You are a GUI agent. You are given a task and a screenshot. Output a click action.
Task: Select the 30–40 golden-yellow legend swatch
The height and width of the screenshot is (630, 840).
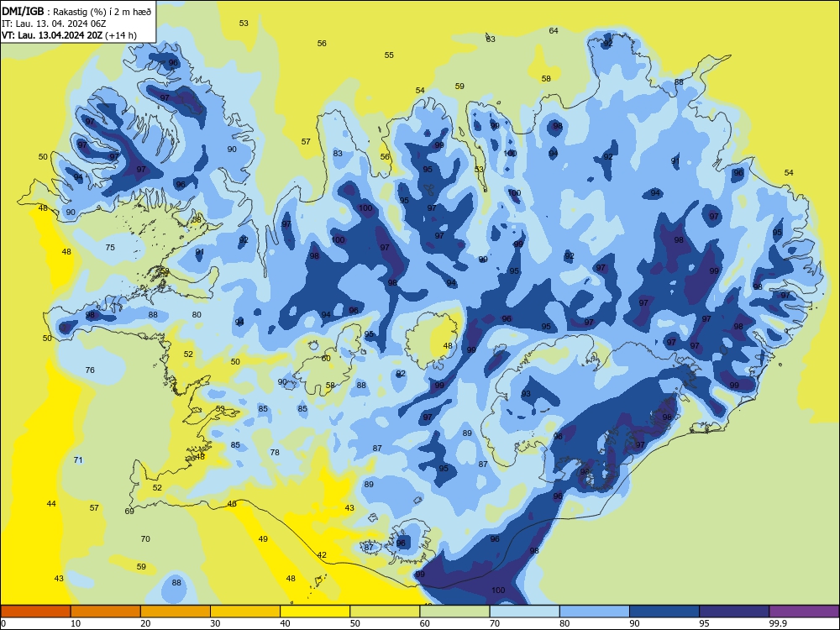(245, 612)
